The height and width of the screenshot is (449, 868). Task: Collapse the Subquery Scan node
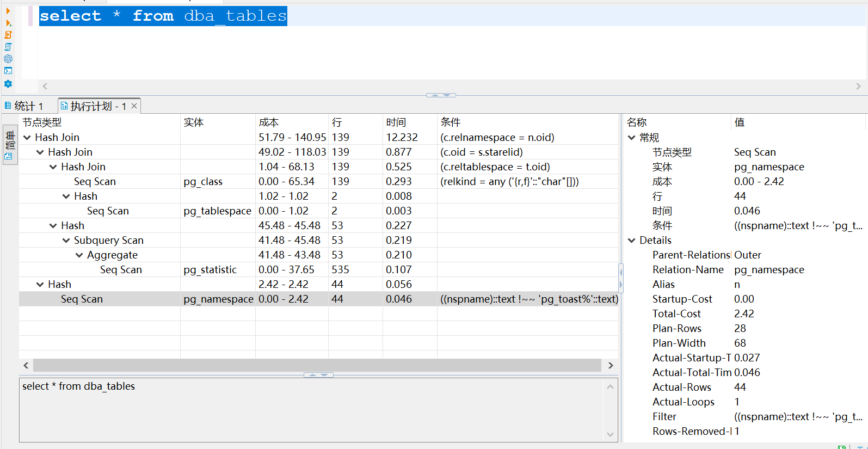(x=66, y=241)
